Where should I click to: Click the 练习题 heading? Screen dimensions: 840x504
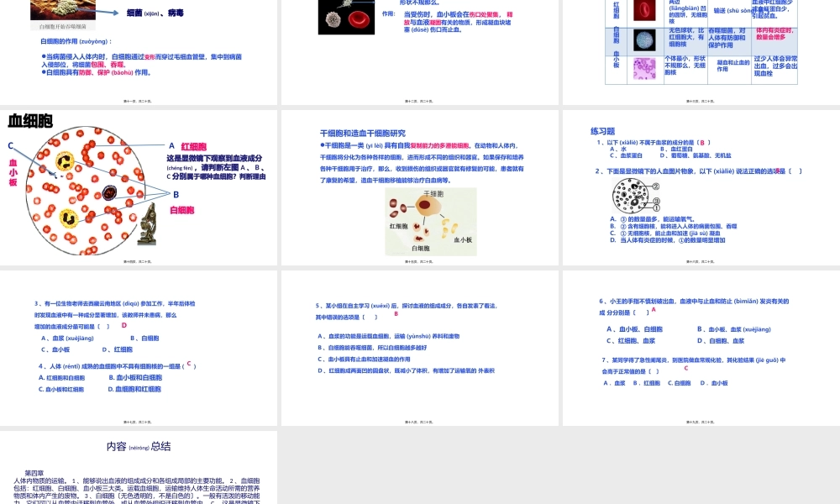[x=603, y=130]
